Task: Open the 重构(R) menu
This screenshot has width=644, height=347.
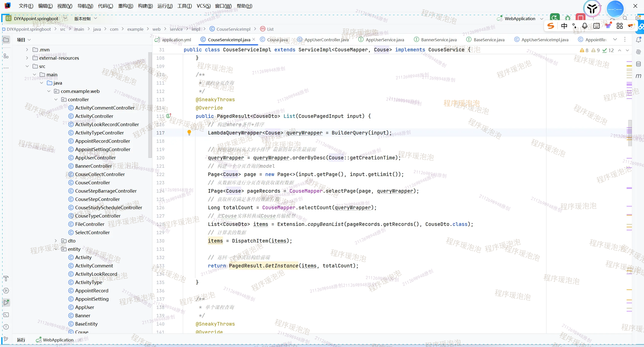Action: click(126, 6)
